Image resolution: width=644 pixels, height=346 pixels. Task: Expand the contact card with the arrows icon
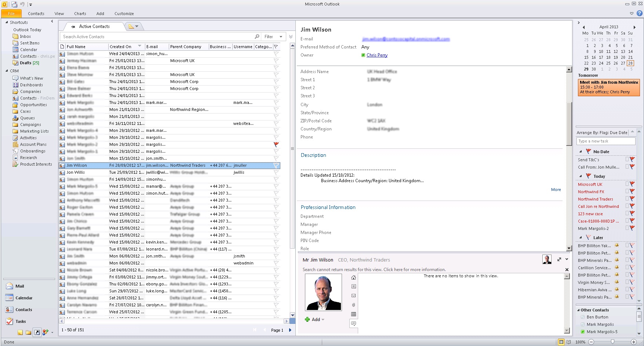pos(559,259)
